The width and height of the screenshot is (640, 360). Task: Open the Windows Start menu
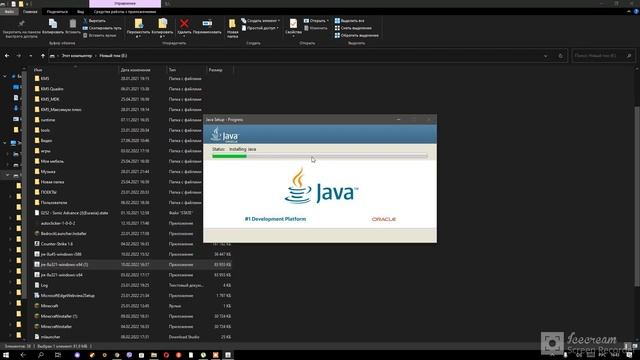(6, 355)
